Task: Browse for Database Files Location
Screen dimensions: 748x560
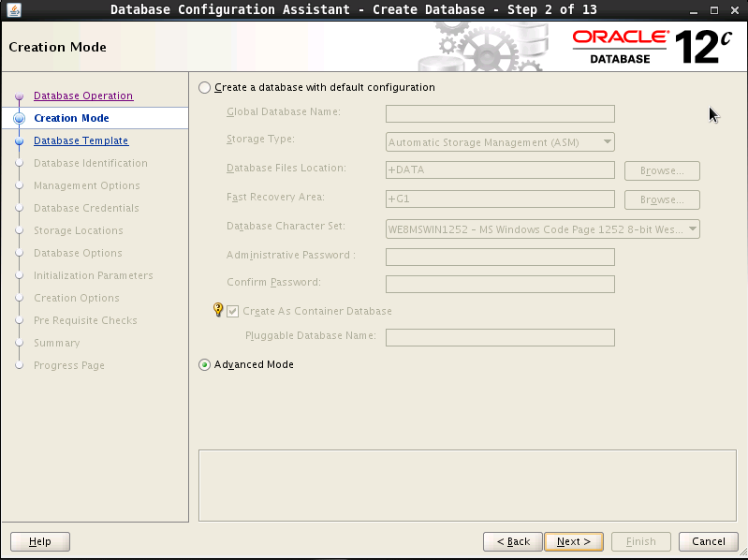Action: (662, 171)
